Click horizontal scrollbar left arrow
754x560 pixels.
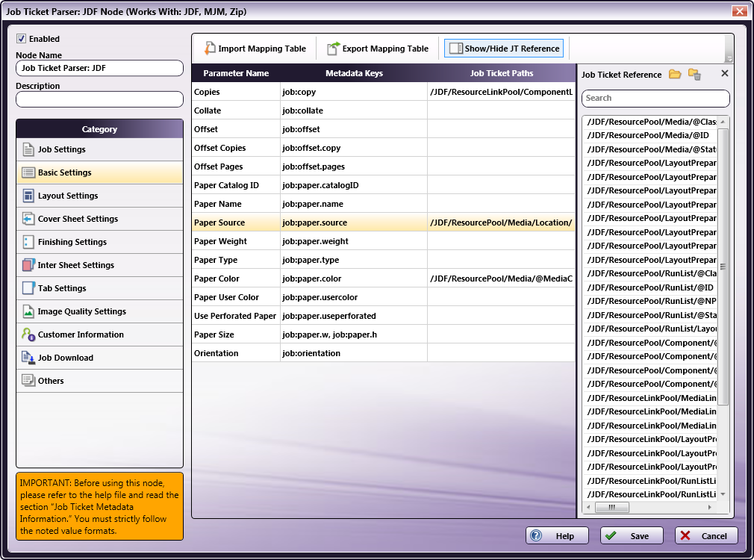pyautogui.click(x=588, y=507)
